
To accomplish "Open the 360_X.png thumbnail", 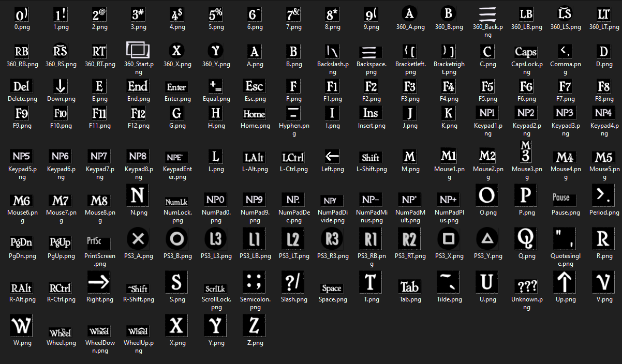I will coord(176,51).
